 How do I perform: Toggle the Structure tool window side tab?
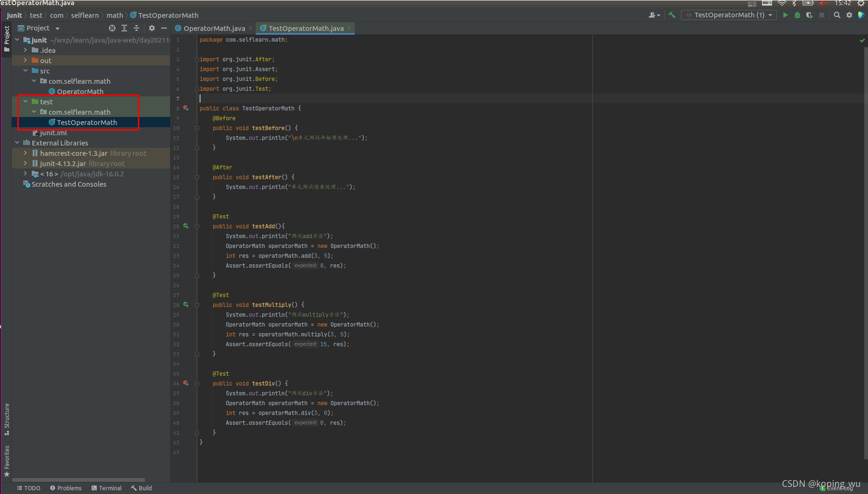tap(7, 419)
